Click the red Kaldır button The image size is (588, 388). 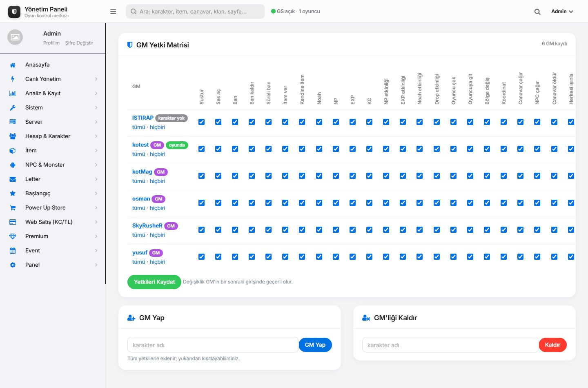click(552, 345)
